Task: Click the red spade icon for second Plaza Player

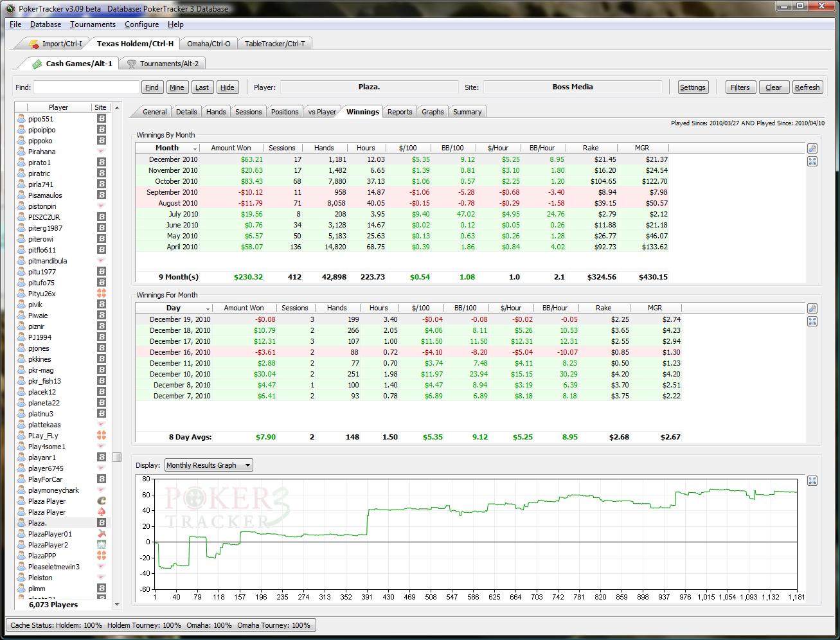Action: click(x=102, y=512)
